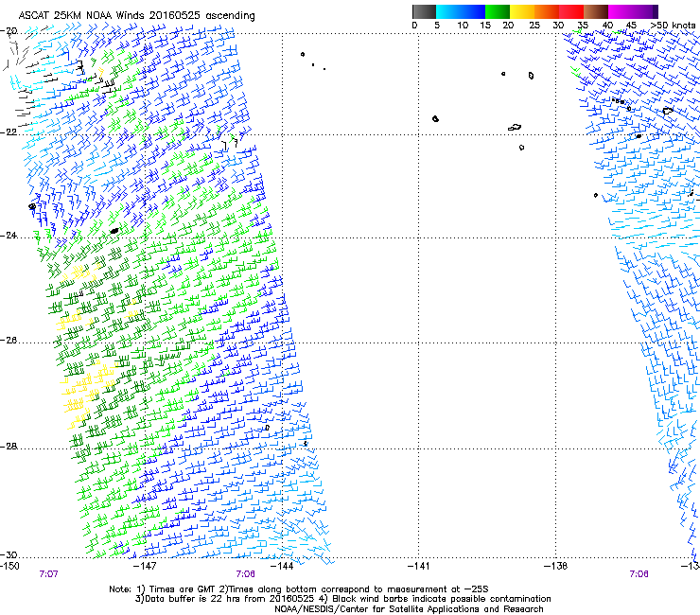Click the -22 latitude axis label
The width and height of the screenshot is (700, 615).
click(x=9, y=132)
